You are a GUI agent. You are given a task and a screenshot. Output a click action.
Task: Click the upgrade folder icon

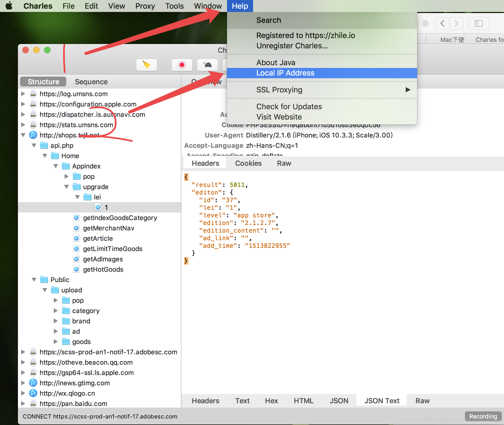coord(77,187)
